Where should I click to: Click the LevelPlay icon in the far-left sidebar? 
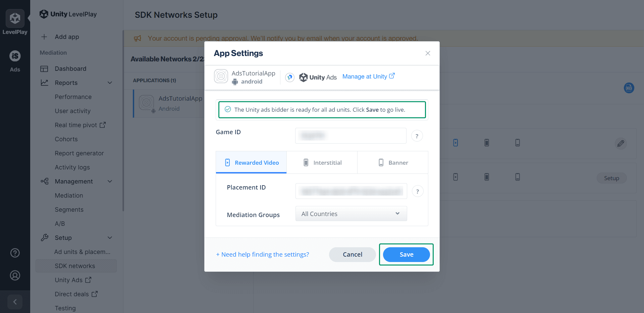(x=15, y=18)
